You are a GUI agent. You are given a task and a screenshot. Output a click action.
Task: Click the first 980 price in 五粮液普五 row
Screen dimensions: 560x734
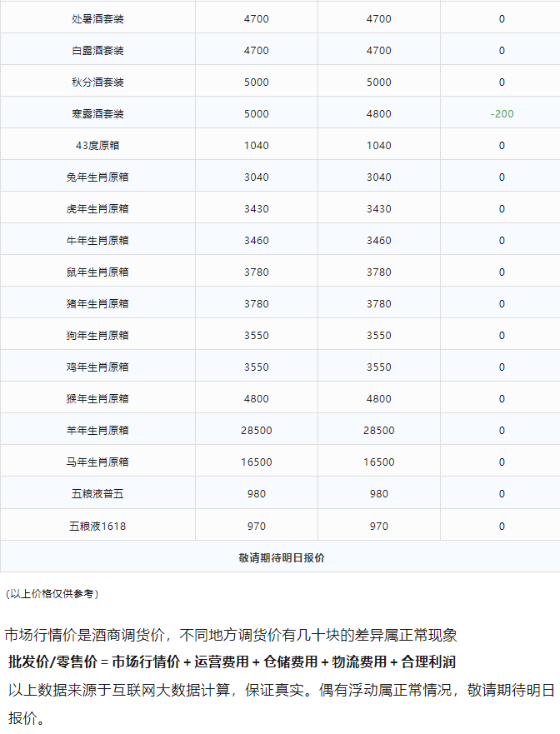(x=257, y=494)
